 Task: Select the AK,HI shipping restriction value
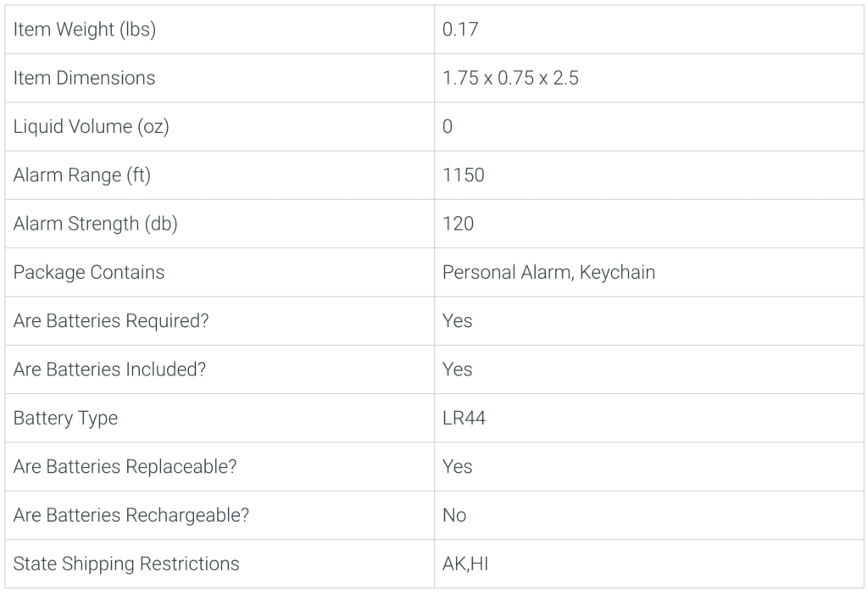(x=465, y=564)
